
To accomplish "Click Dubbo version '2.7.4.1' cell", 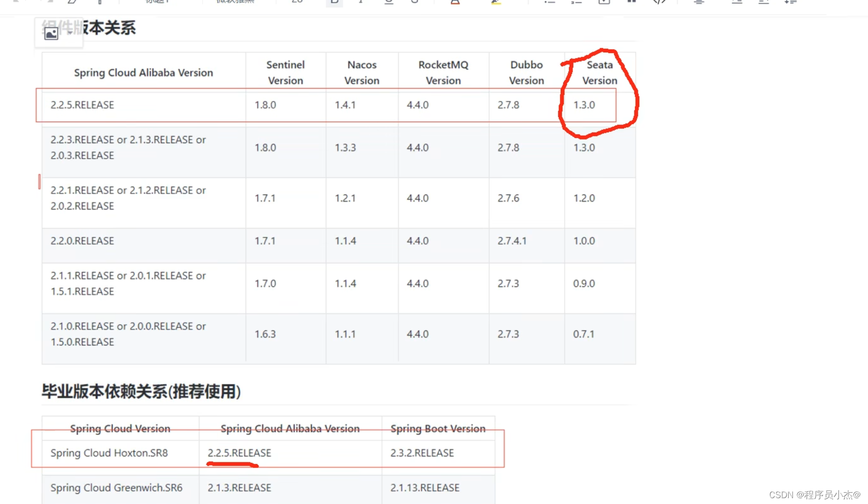I will tap(512, 241).
